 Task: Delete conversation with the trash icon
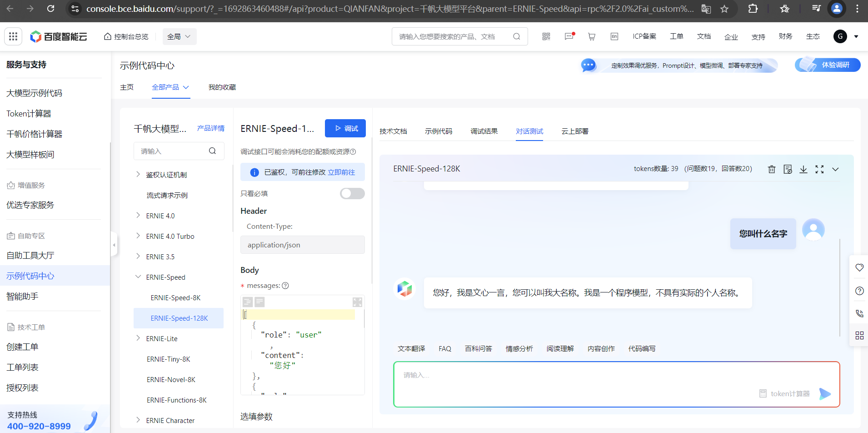772,169
